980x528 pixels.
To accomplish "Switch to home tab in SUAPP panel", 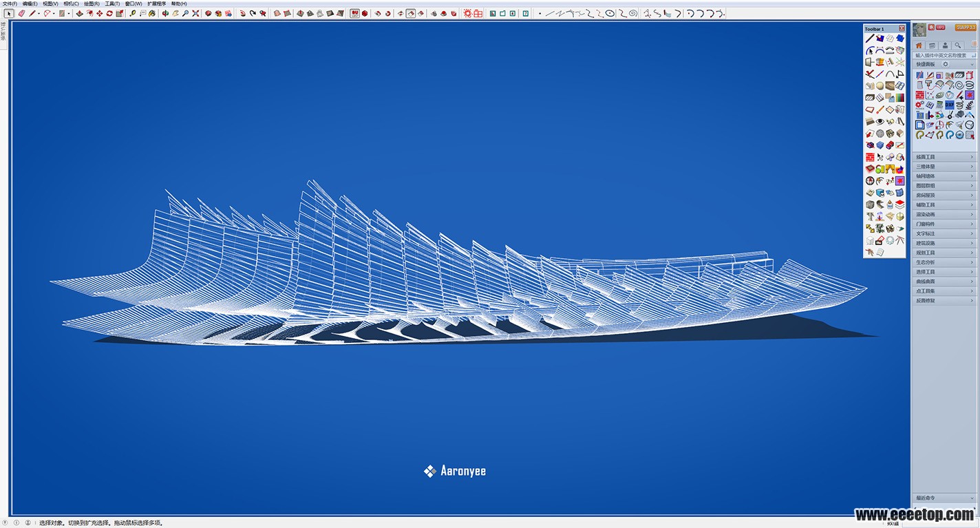I will click(x=919, y=45).
